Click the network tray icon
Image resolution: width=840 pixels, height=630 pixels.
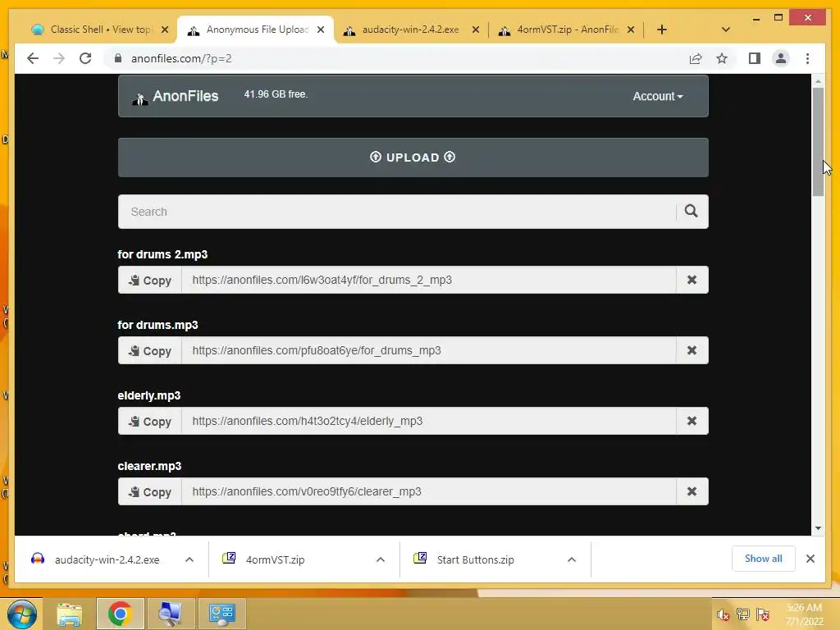click(743, 614)
